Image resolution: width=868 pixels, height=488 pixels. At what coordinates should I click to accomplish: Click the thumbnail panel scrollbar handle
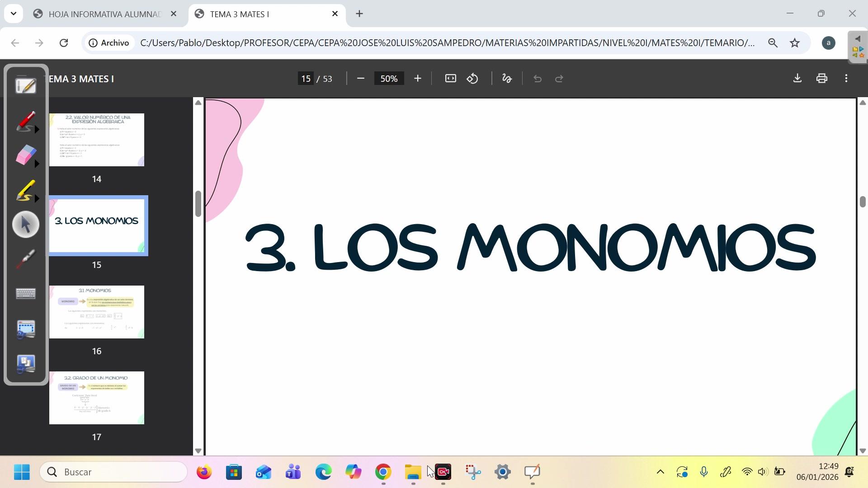(x=198, y=204)
